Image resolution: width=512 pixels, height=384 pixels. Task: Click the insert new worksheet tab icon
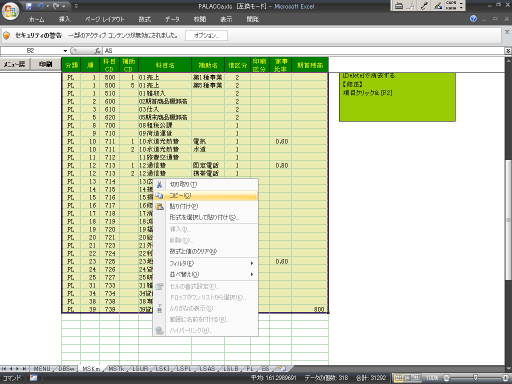coord(283,368)
